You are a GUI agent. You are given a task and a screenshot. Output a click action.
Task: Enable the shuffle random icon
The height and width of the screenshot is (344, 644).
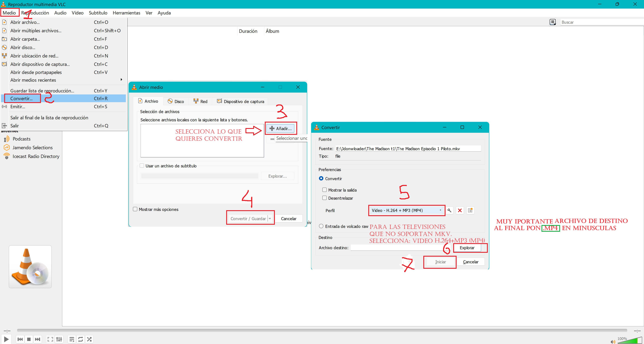point(89,339)
